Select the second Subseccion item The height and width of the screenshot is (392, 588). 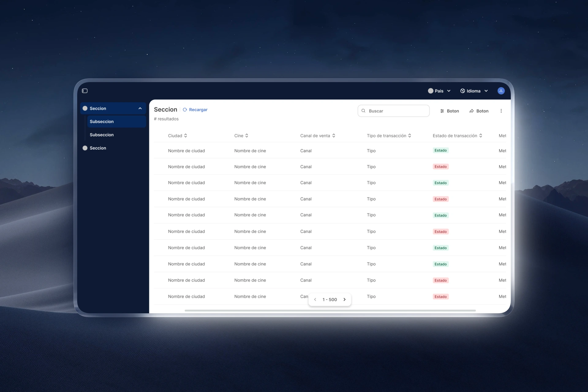pyautogui.click(x=102, y=135)
